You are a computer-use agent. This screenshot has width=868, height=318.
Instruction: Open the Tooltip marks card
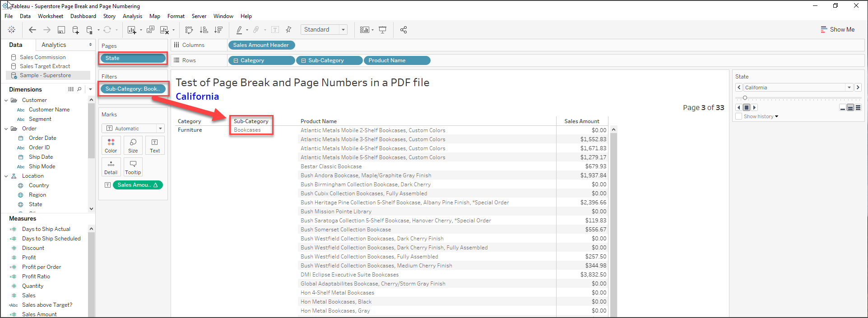133,167
